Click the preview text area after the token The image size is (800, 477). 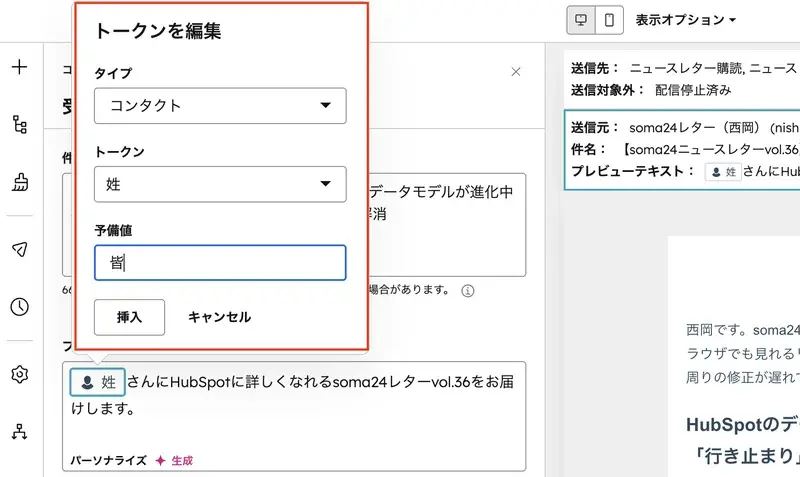294,415
